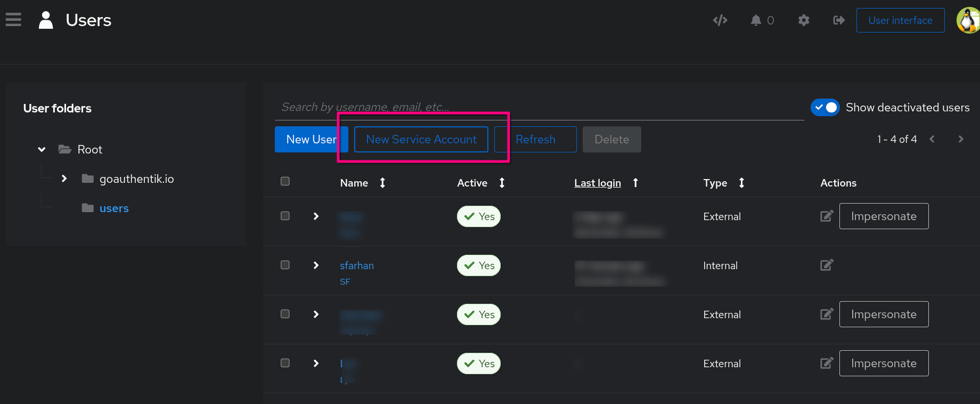Viewport: 980px width, 404px height.
Task: Collapse the Root folder in User folders
Action: (42, 149)
